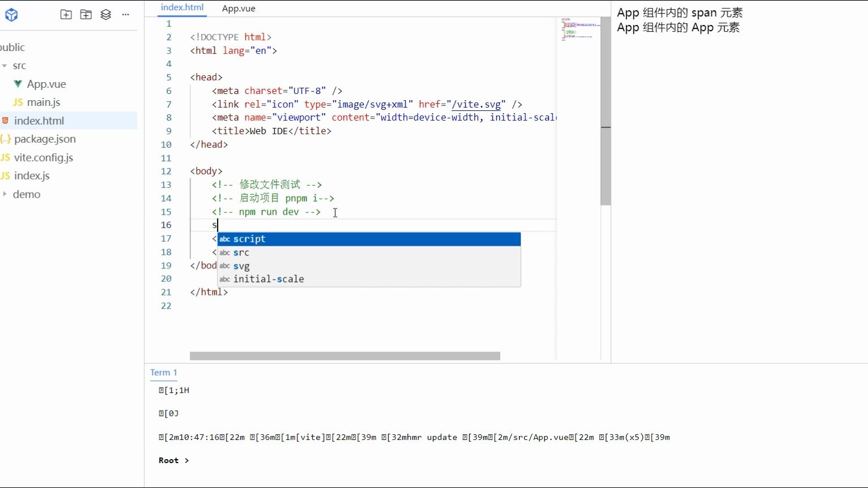Expand the demo folder arrow
Image resolution: width=868 pixels, height=488 pixels.
point(5,194)
